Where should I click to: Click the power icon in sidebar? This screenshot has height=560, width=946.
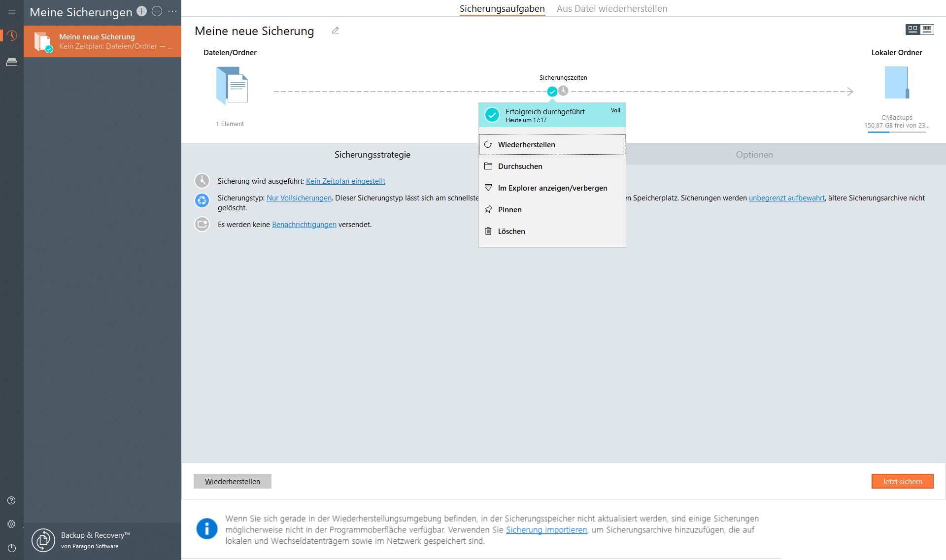pos(12,548)
